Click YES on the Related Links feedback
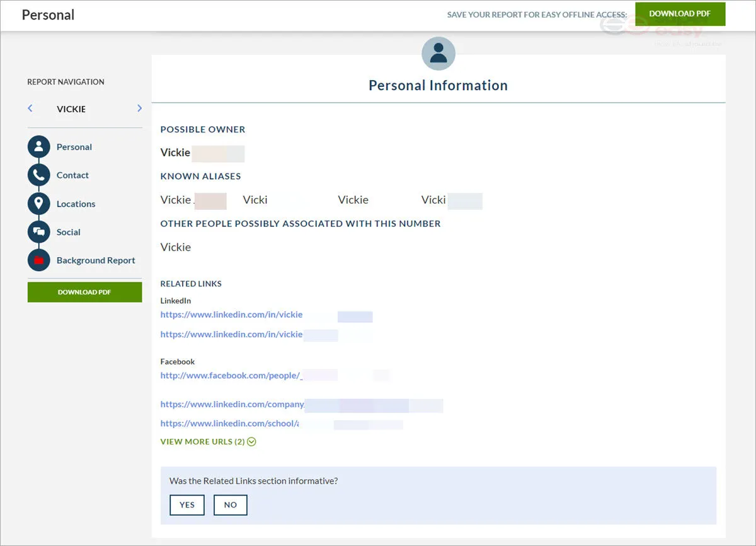Screen dimensions: 756x546 [186, 504]
